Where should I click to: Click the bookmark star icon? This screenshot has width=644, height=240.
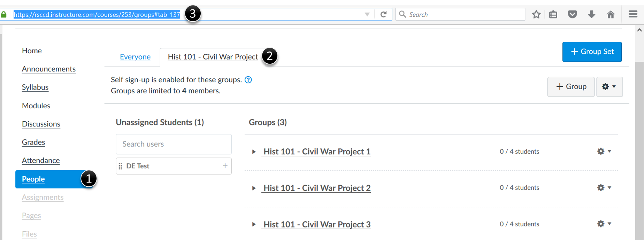click(536, 14)
